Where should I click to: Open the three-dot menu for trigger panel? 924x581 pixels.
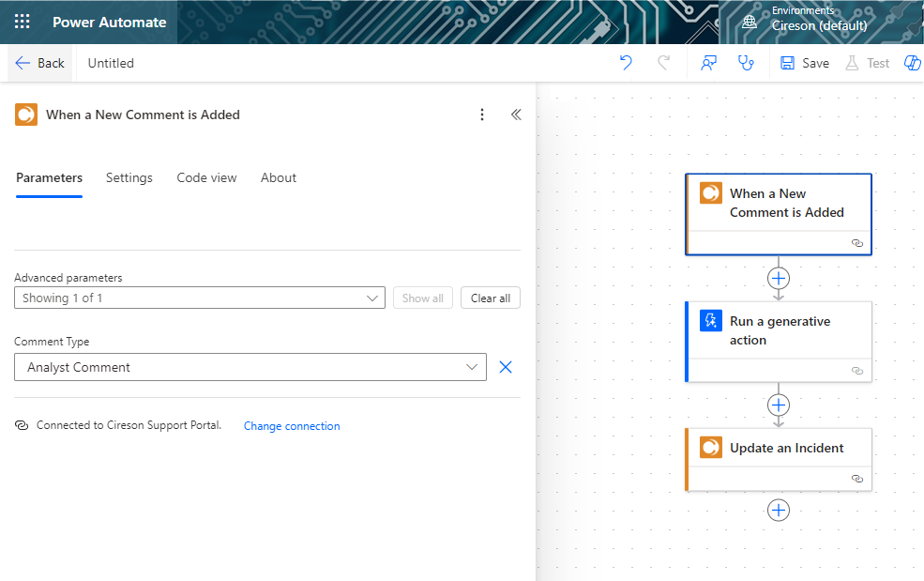(x=482, y=115)
